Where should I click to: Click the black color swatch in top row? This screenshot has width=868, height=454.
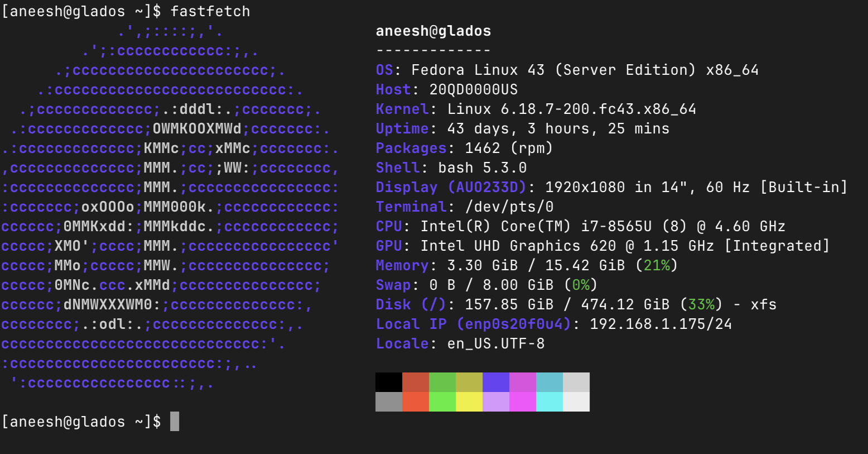389,382
